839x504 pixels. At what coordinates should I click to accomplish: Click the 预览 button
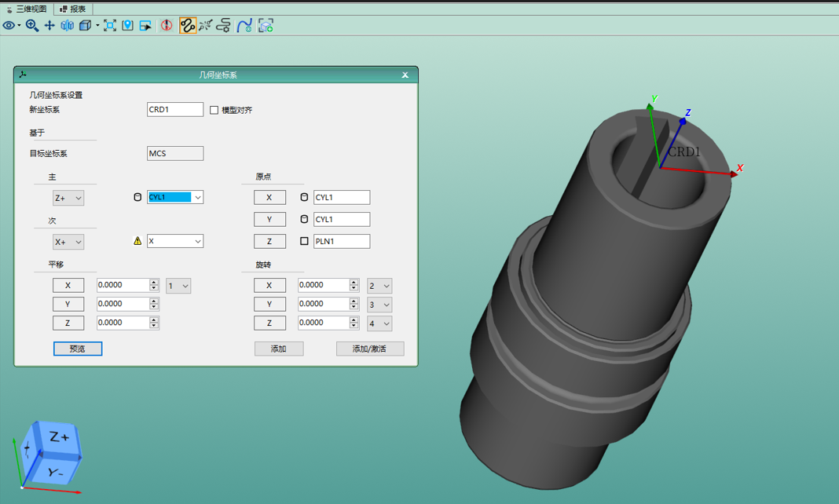[x=78, y=349]
